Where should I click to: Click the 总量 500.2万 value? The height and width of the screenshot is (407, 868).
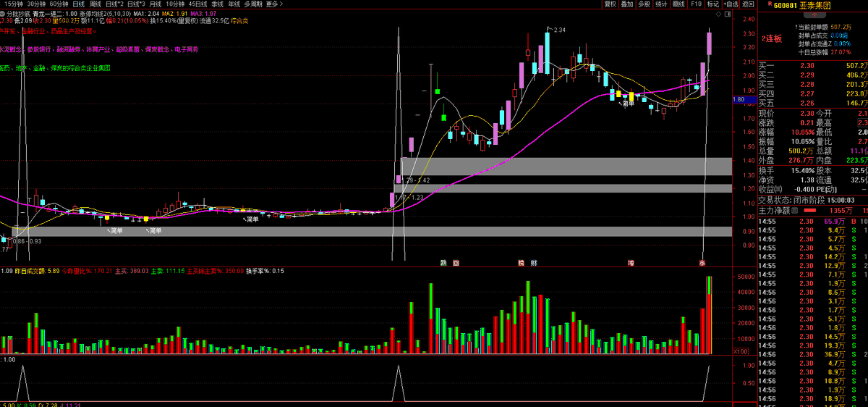click(x=802, y=151)
